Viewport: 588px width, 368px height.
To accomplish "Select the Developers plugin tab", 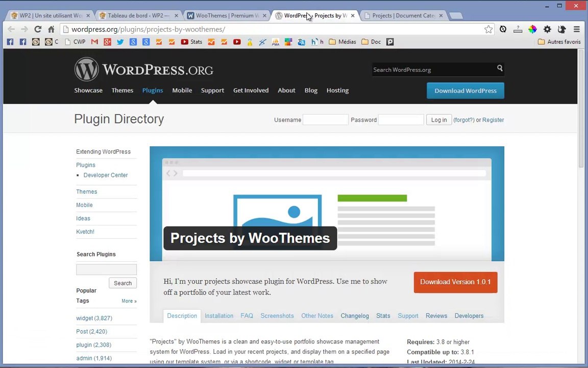I will click(x=469, y=316).
